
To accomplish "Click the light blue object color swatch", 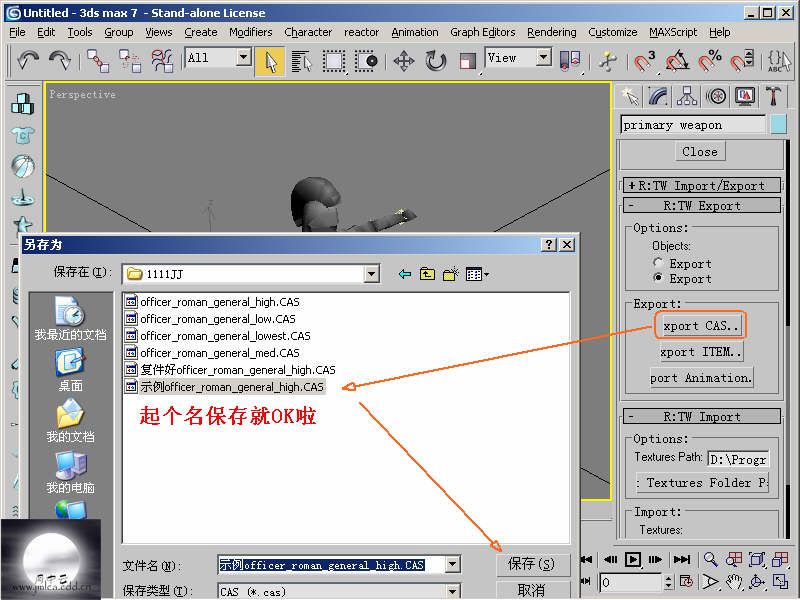I will 780,125.
